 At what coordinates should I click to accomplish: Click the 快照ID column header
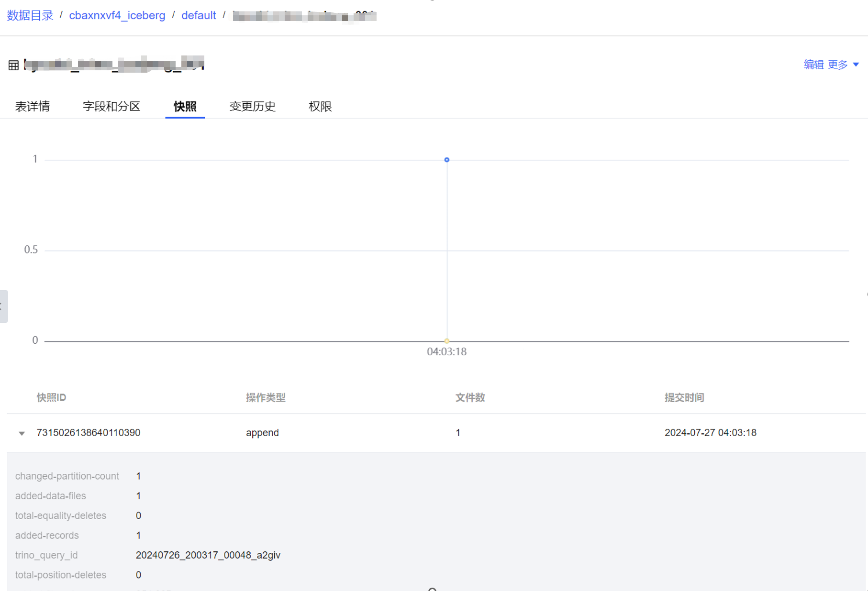[51, 397]
